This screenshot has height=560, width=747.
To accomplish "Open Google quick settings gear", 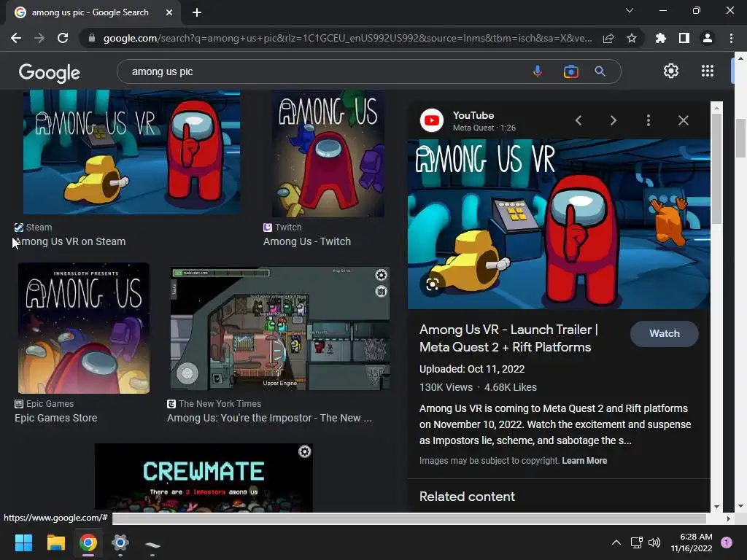I will point(671,71).
